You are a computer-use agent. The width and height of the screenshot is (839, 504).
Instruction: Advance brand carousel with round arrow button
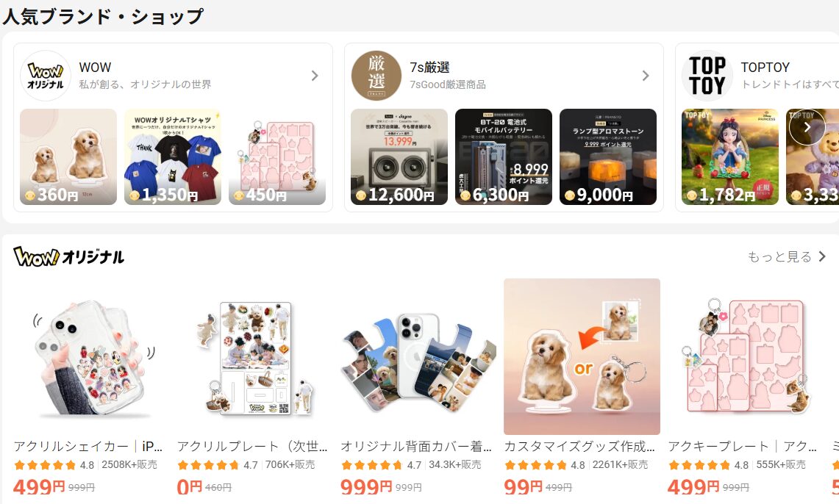point(807,127)
